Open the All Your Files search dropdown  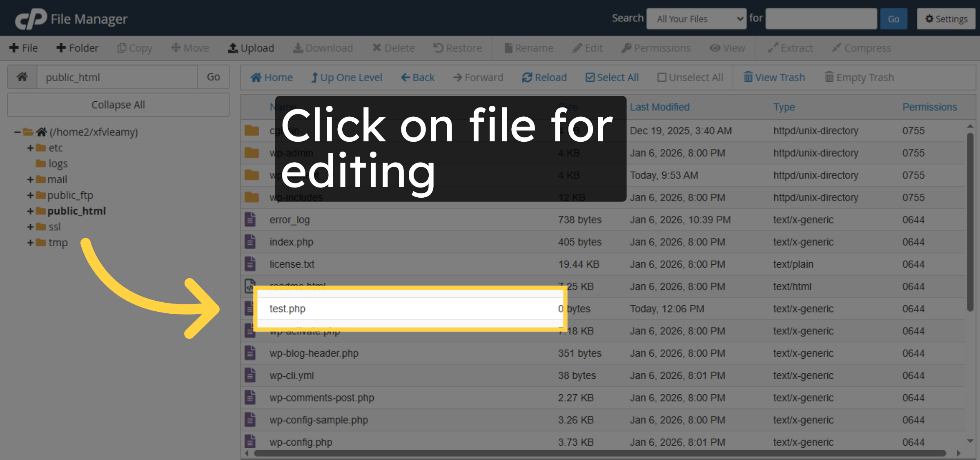697,18
